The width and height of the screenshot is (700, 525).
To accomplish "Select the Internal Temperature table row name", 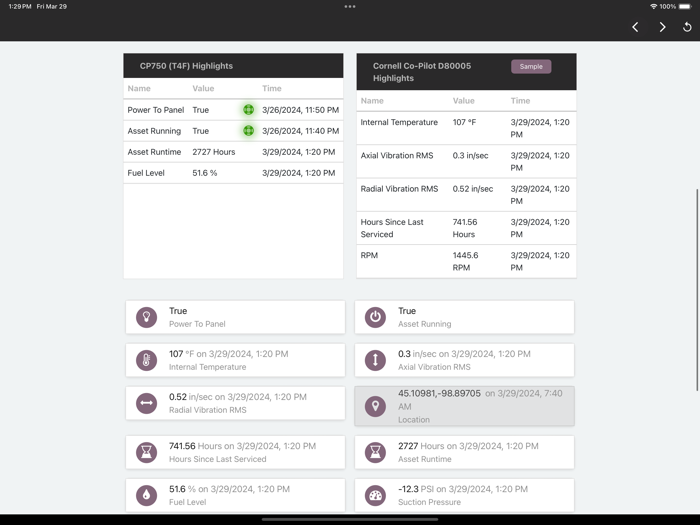I will (x=399, y=122).
